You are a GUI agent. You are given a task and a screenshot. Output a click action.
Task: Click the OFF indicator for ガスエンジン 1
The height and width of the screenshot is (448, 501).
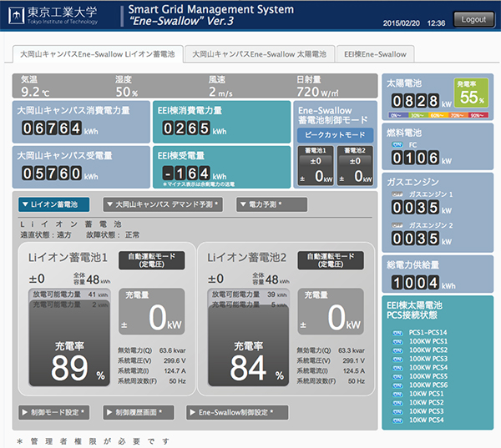(397, 193)
